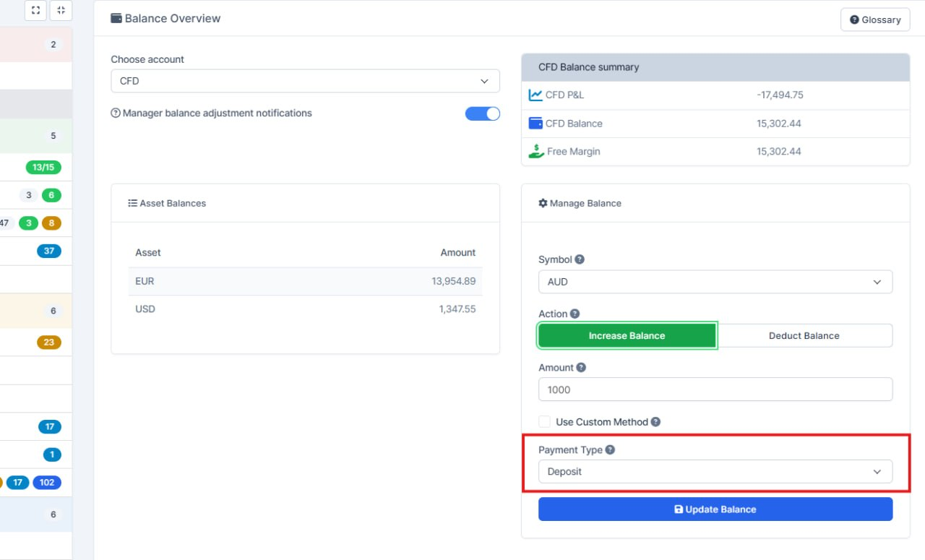Click the Free Margin 15,302.44 value
The image size is (925, 560).
779,152
